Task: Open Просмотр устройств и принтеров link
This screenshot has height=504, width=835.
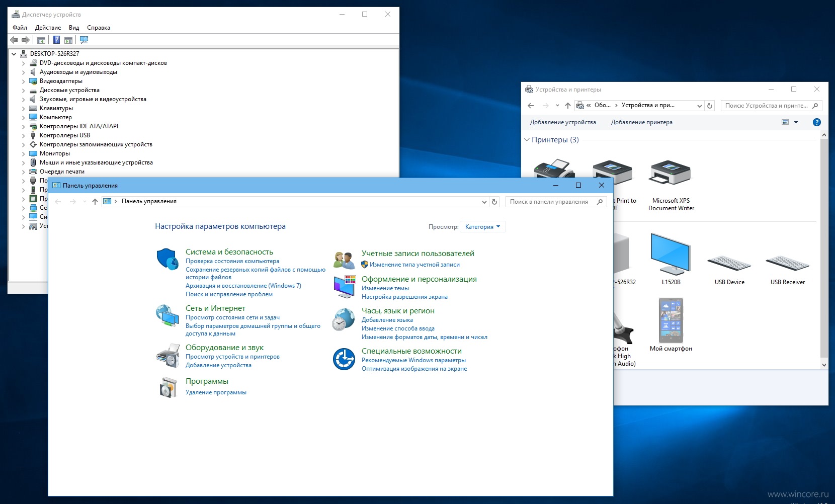Action: click(x=232, y=357)
